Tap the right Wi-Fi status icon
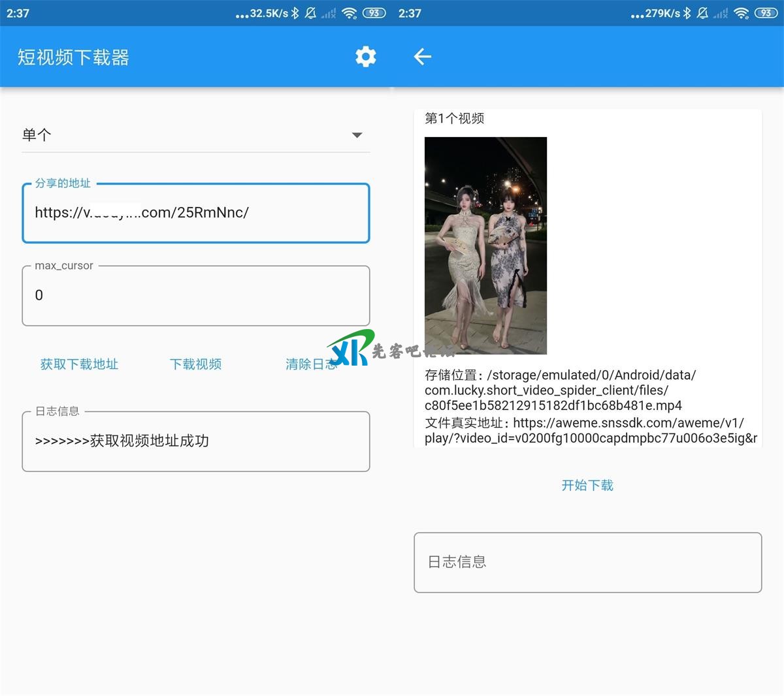The height and width of the screenshot is (696, 784). [x=742, y=13]
